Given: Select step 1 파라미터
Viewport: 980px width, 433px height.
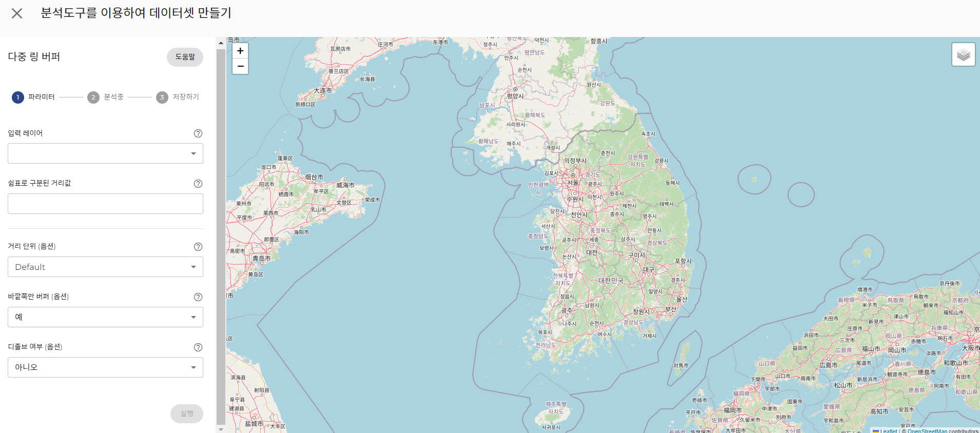Looking at the screenshot, I should coord(34,97).
